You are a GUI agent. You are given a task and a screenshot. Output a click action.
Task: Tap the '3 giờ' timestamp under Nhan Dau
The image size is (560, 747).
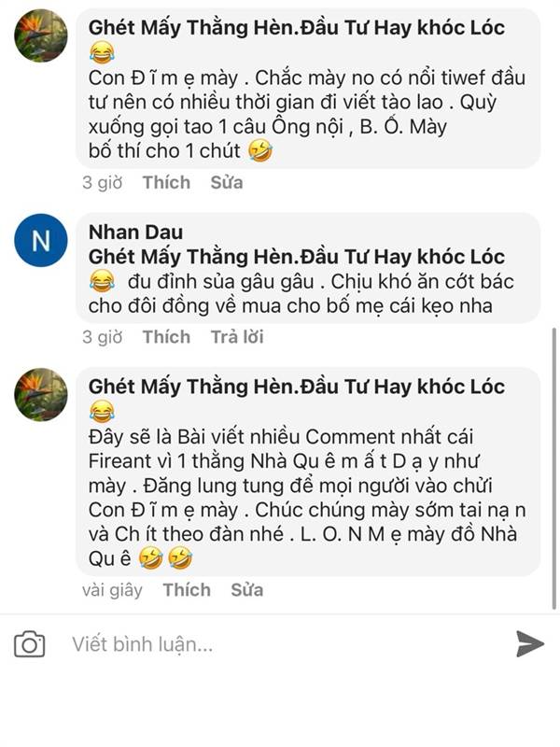click(x=103, y=337)
